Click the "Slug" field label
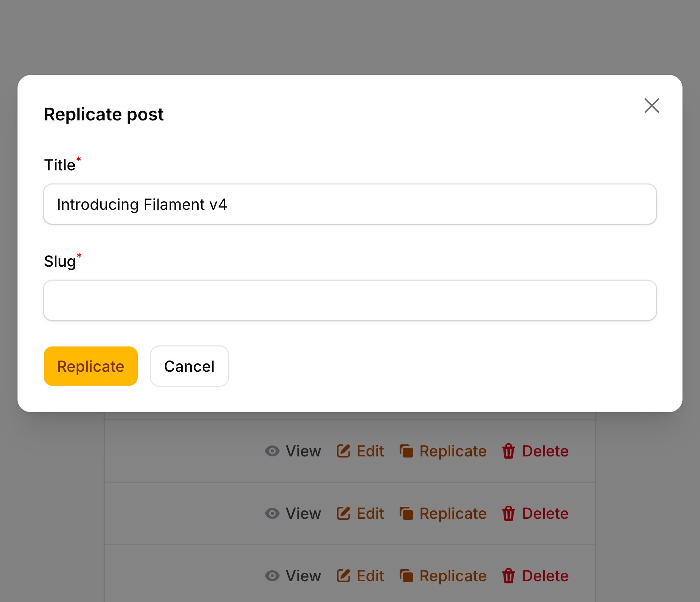Viewport: 700px width, 602px height. coord(60,262)
